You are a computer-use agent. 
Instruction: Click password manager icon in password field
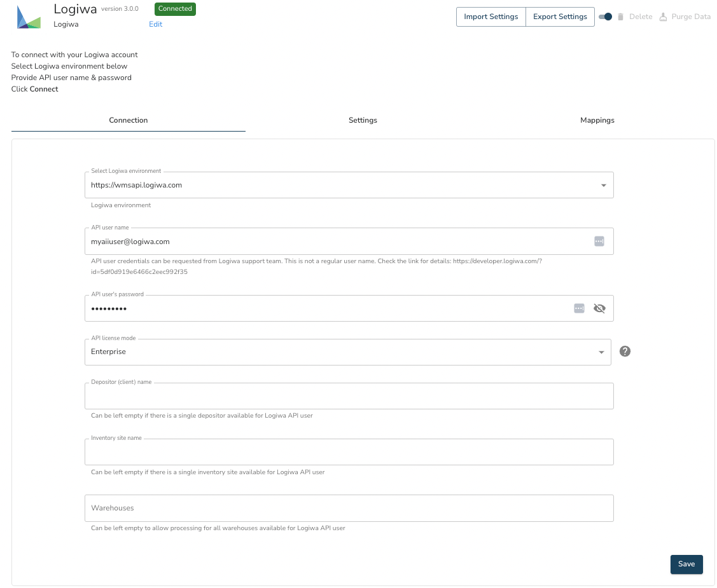point(579,308)
